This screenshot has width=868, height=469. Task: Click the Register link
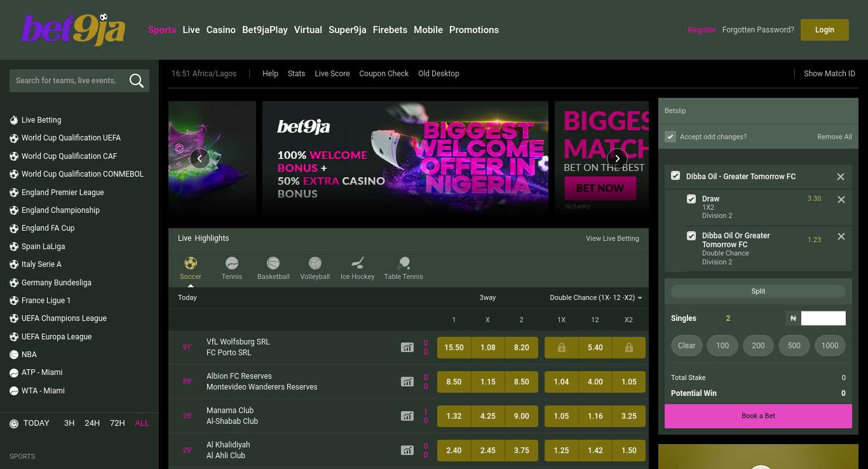tap(702, 30)
